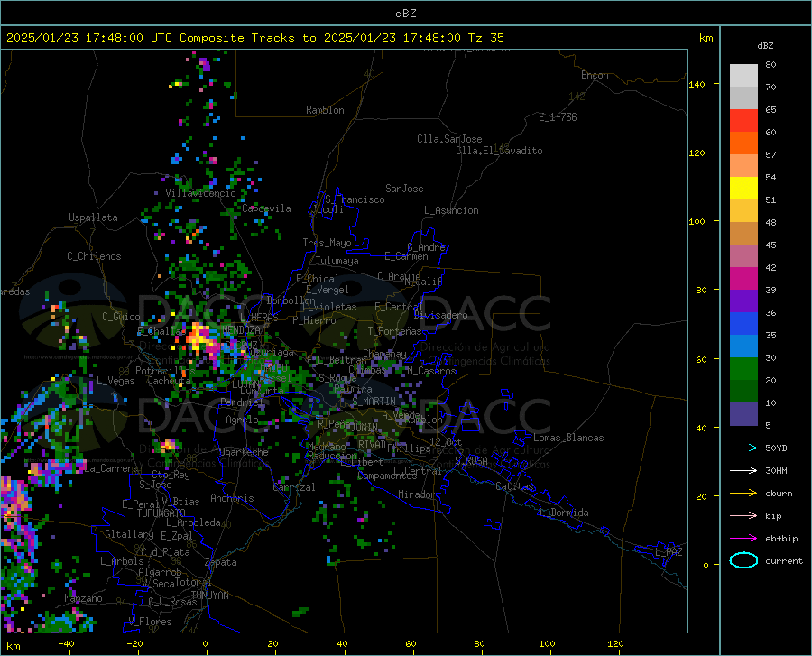Pick the bright yellow 51-54 dBZ band
812x656 pixels.
pyautogui.click(x=743, y=189)
